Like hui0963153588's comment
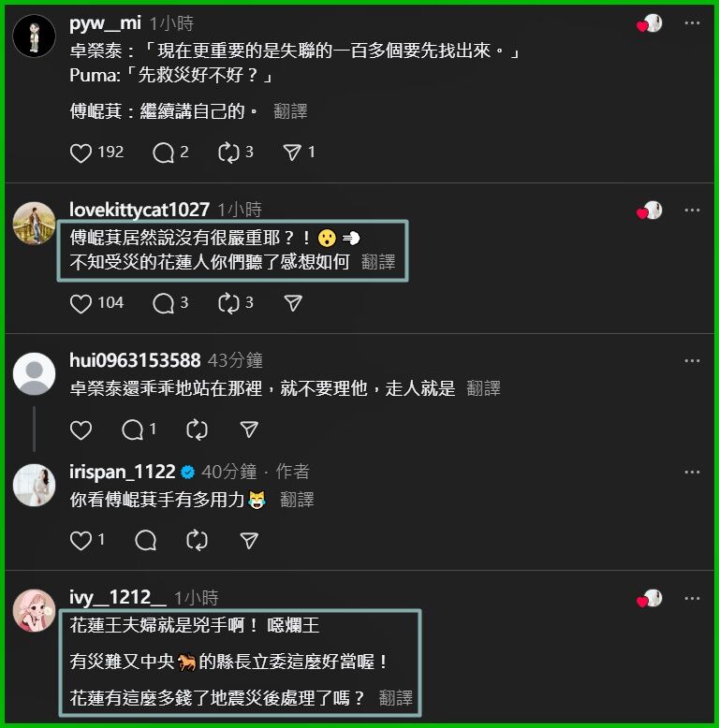Screen dimensions: 719x728 [x=81, y=430]
